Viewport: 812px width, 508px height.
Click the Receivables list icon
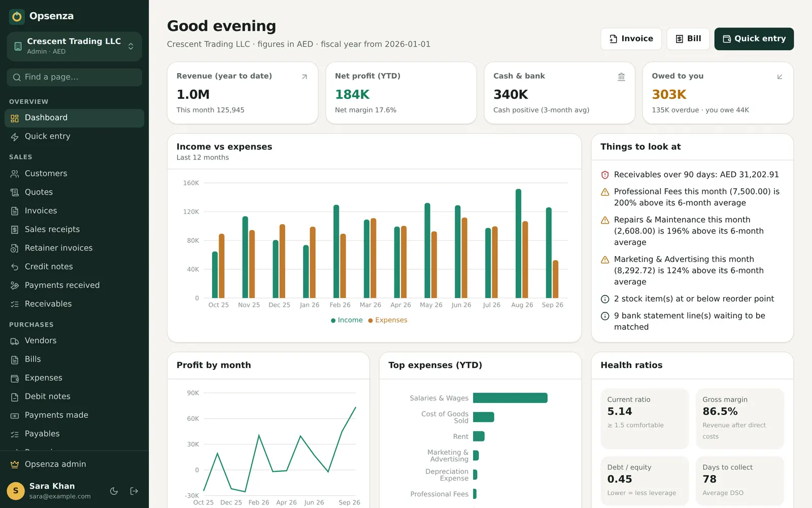[x=15, y=304]
